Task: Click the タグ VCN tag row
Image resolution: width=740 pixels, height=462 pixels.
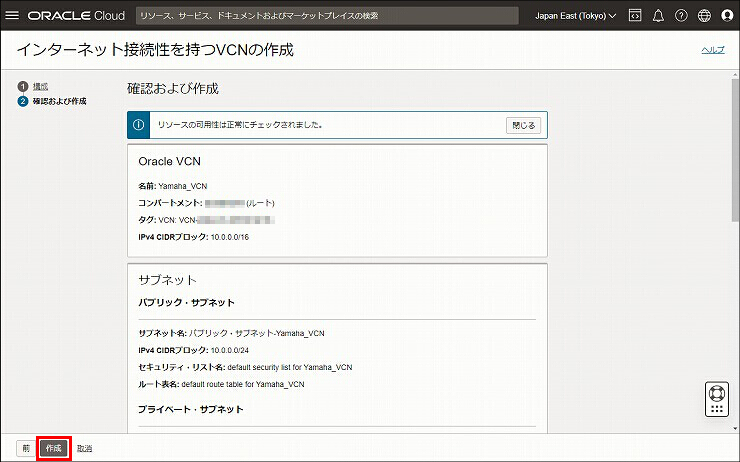Action: point(206,220)
